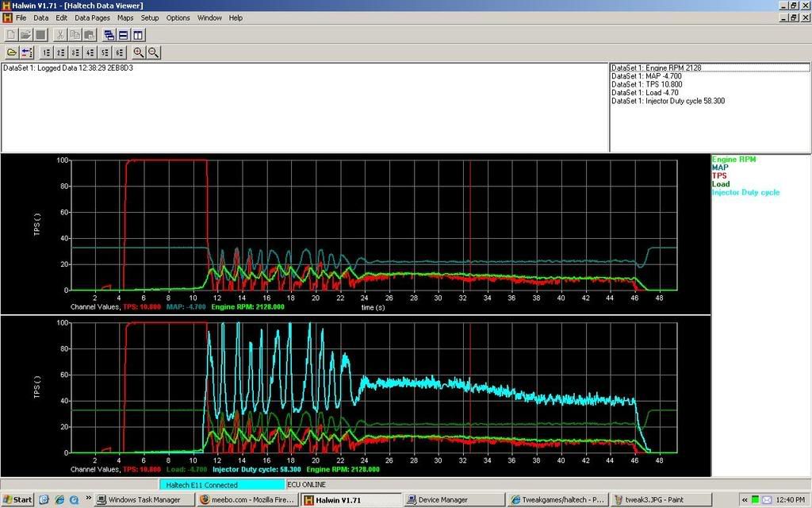
Task: Click Injector Duty cycle in the legend
Action: pyautogui.click(x=745, y=192)
